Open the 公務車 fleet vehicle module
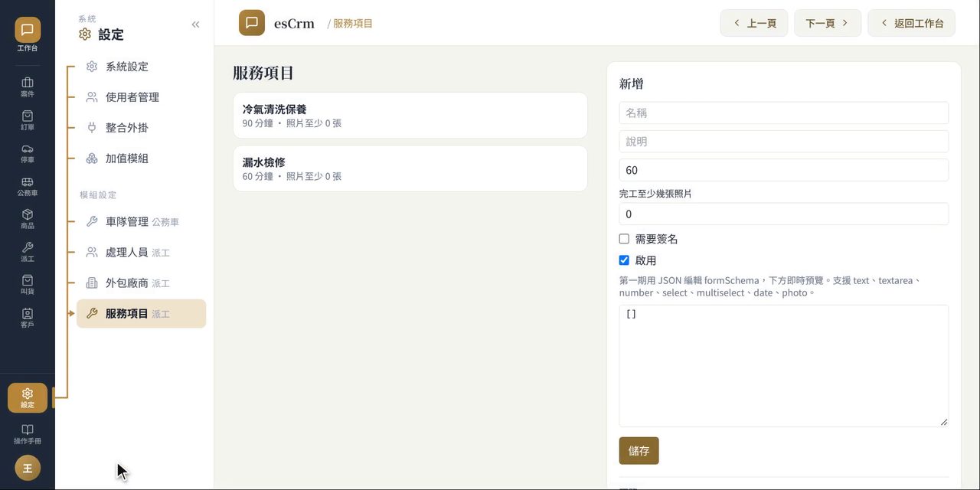Viewport: 980px width, 490px height. (28, 186)
